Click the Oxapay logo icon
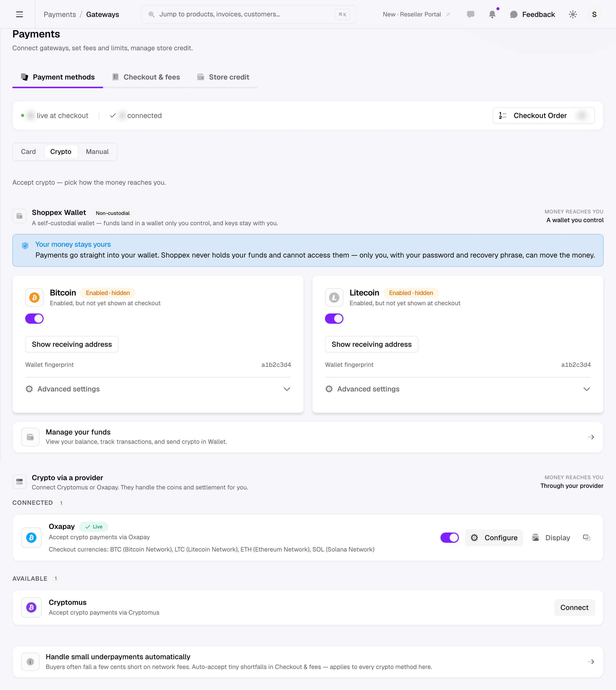The height and width of the screenshot is (690, 616). pos(31,537)
